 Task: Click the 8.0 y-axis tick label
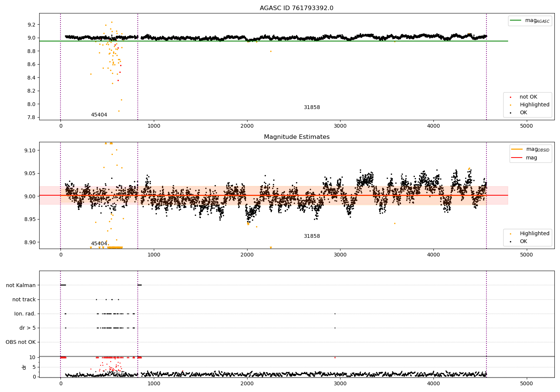(x=31, y=104)
